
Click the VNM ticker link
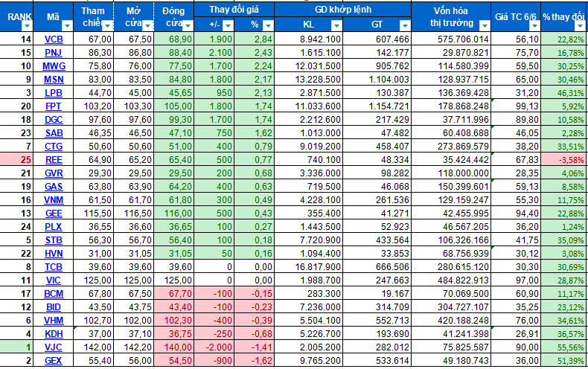[x=54, y=200]
